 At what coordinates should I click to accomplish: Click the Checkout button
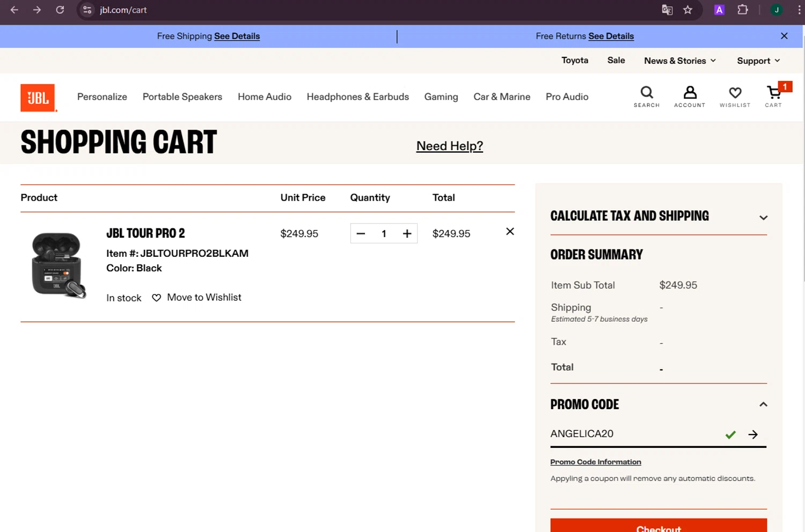(x=658, y=526)
